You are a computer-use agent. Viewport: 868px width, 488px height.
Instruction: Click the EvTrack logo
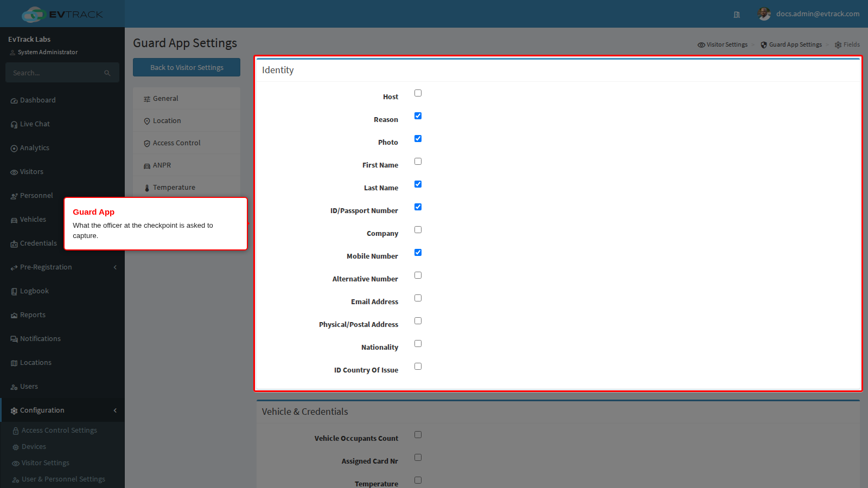pos(62,14)
